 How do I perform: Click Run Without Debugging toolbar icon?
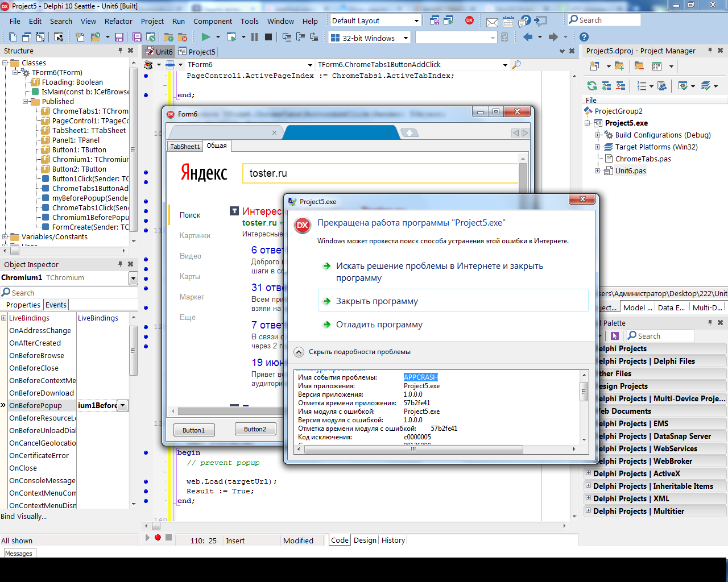231,37
